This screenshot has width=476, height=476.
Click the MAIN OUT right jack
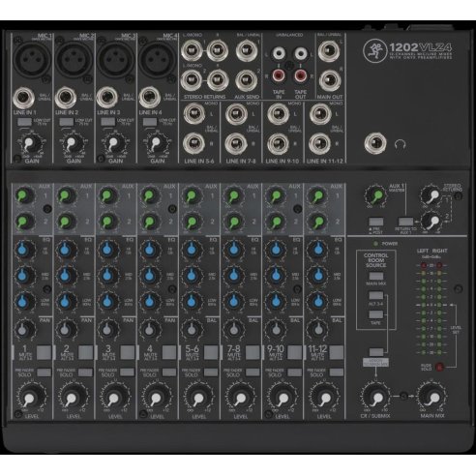coord(329,80)
